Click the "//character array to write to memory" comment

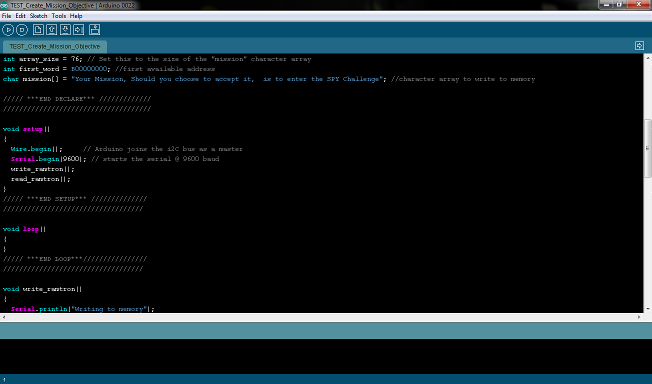tap(463, 79)
